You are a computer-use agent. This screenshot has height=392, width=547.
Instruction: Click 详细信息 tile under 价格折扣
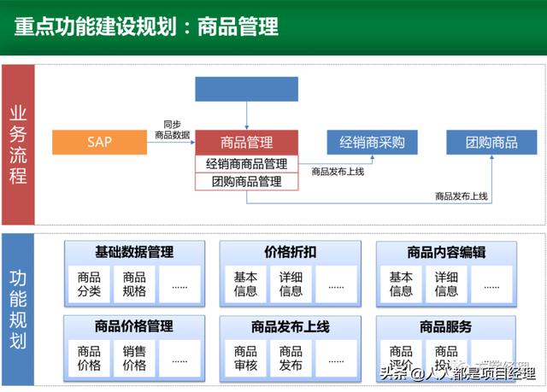coord(291,284)
